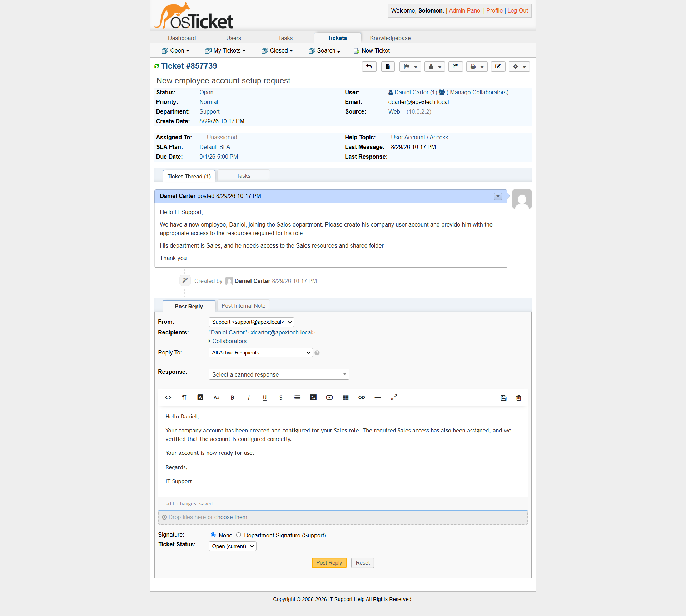This screenshot has height=616, width=686.
Task: Click the Manage Collaborators group icon
Action: [442, 92]
